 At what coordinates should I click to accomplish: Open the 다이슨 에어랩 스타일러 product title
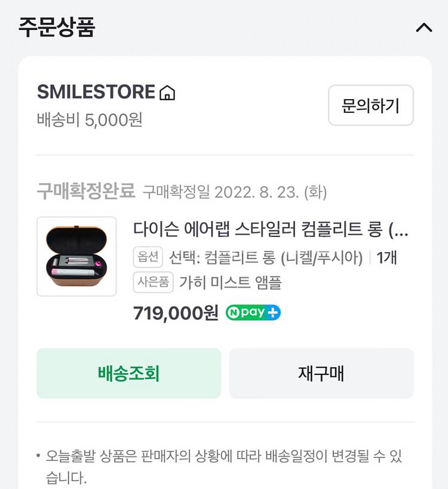271,229
